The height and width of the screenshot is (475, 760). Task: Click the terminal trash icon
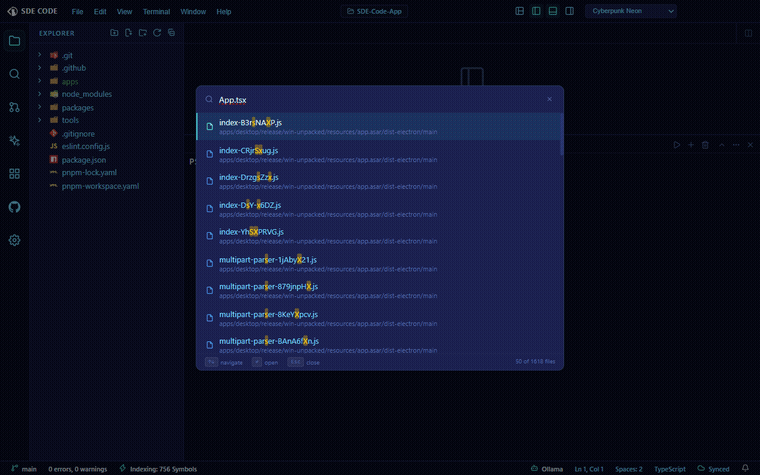coord(706,145)
